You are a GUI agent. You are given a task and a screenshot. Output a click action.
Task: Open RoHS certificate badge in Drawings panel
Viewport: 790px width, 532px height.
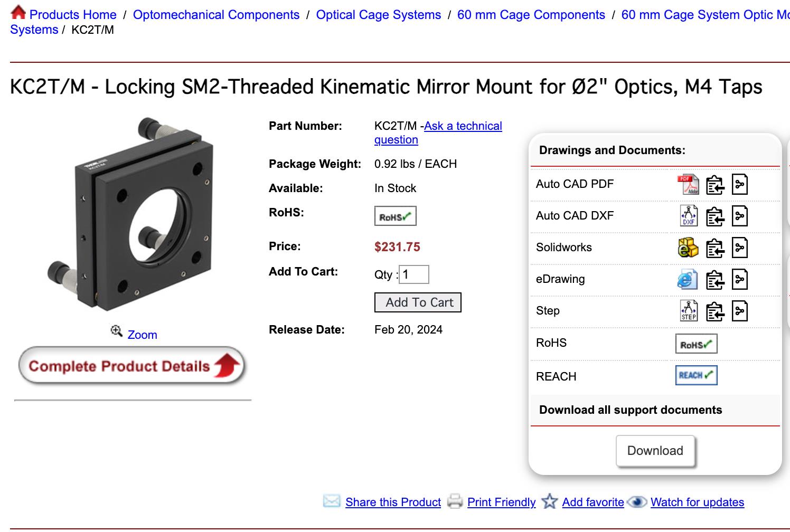click(x=696, y=344)
